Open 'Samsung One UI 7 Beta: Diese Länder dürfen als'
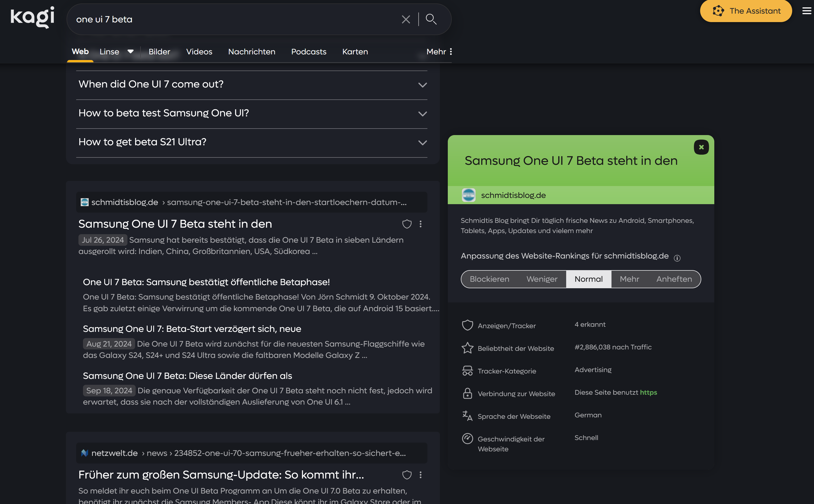 click(x=187, y=376)
